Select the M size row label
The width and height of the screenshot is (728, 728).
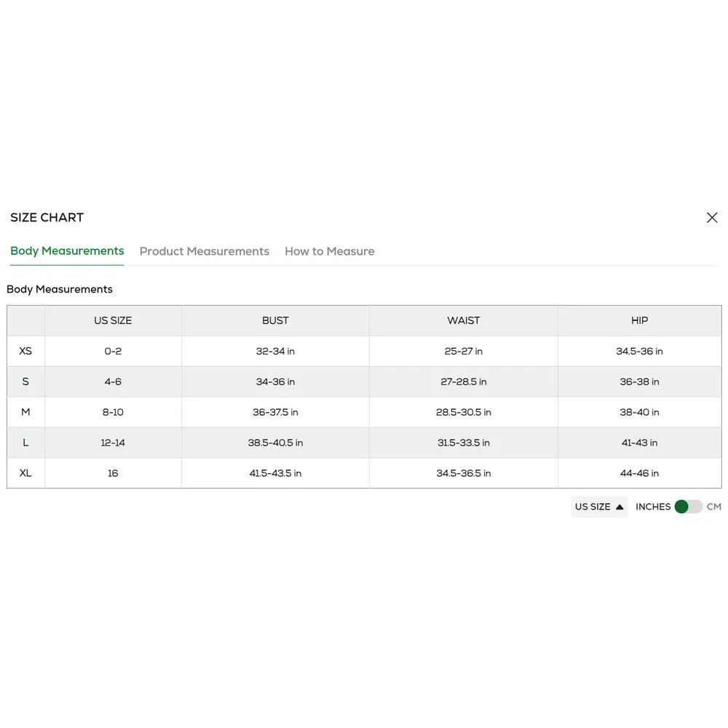[x=25, y=412]
